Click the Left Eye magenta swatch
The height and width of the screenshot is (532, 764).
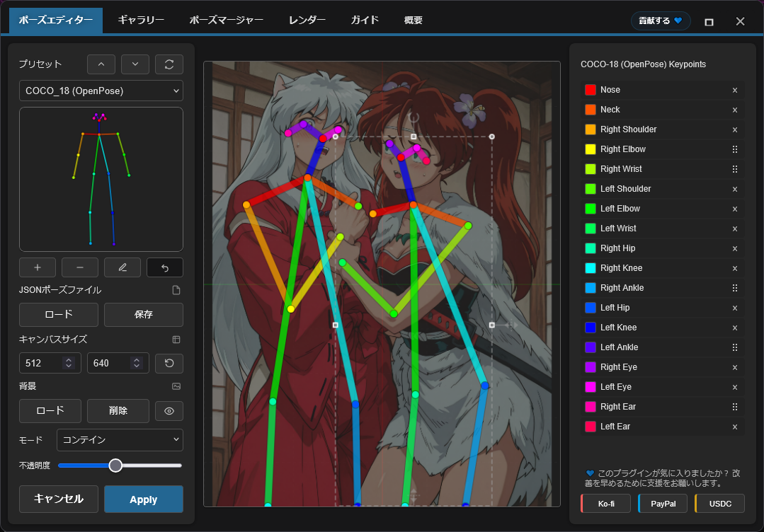[590, 386]
